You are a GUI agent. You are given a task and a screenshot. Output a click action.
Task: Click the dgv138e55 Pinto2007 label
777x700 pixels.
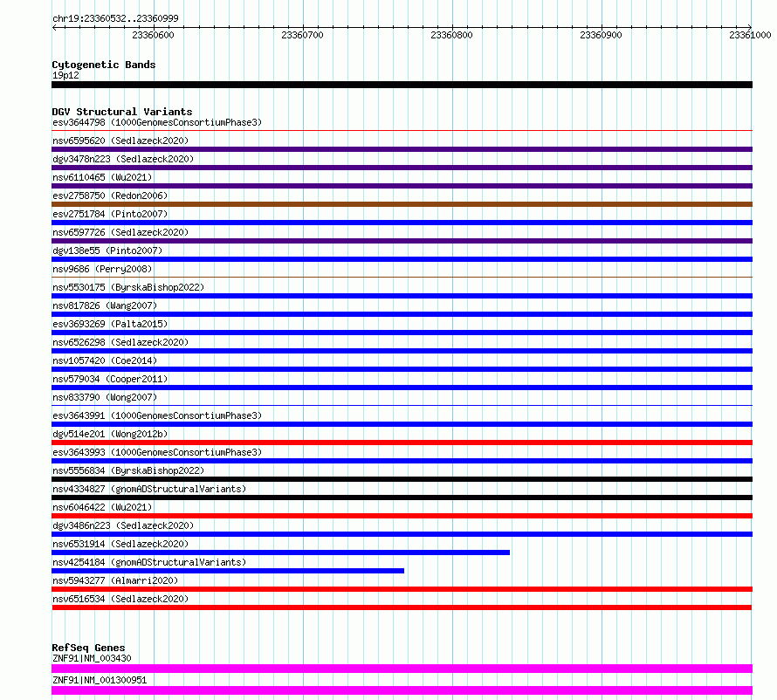(107, 250)
